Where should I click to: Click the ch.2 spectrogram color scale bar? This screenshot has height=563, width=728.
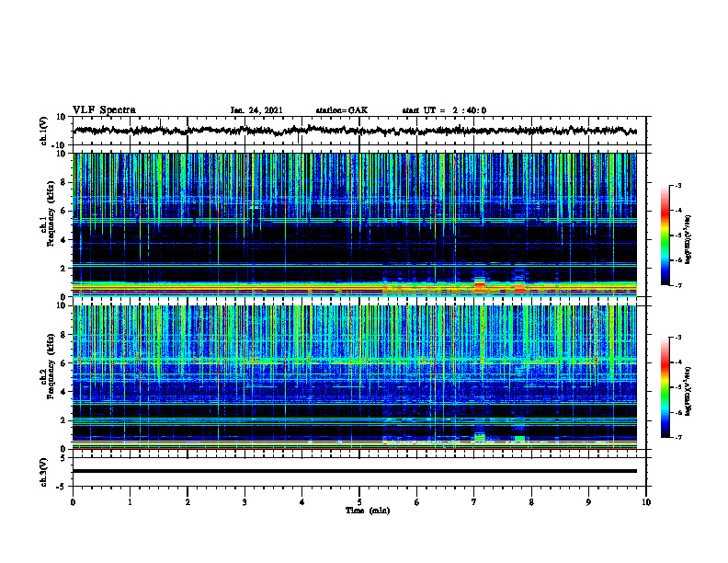coord(665,387)
